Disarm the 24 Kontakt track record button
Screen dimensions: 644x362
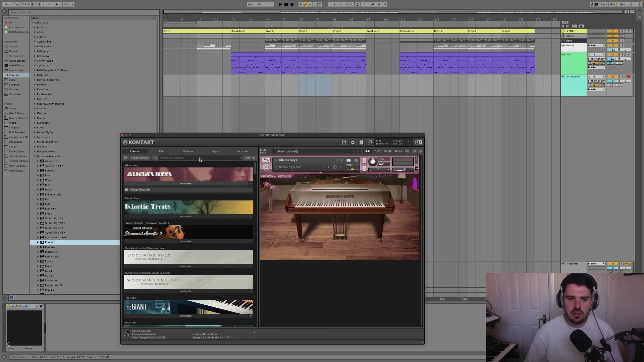(x=629, y=76)
